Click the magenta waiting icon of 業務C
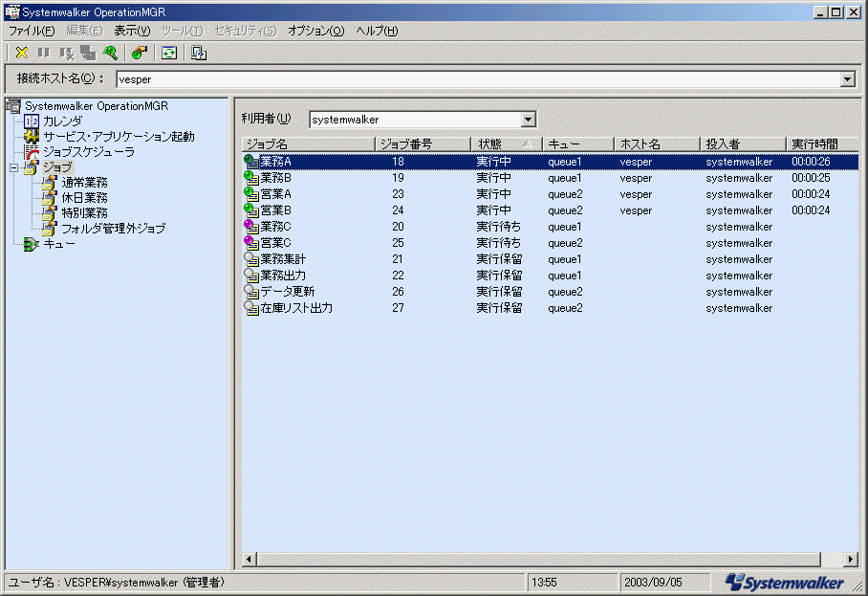This screenshot has width=868, height=596. click(251, 227)
